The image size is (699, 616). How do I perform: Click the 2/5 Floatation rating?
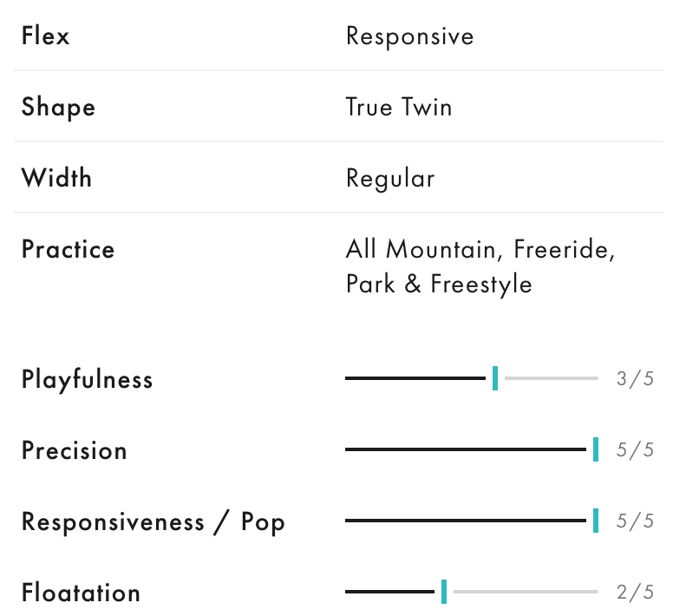click(635, 593)
